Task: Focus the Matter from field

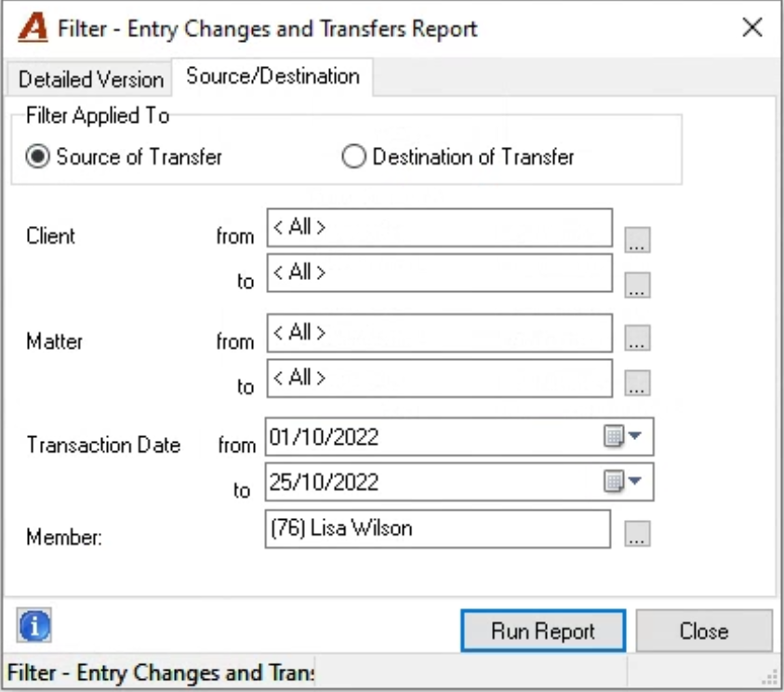Action: [440, 333]
